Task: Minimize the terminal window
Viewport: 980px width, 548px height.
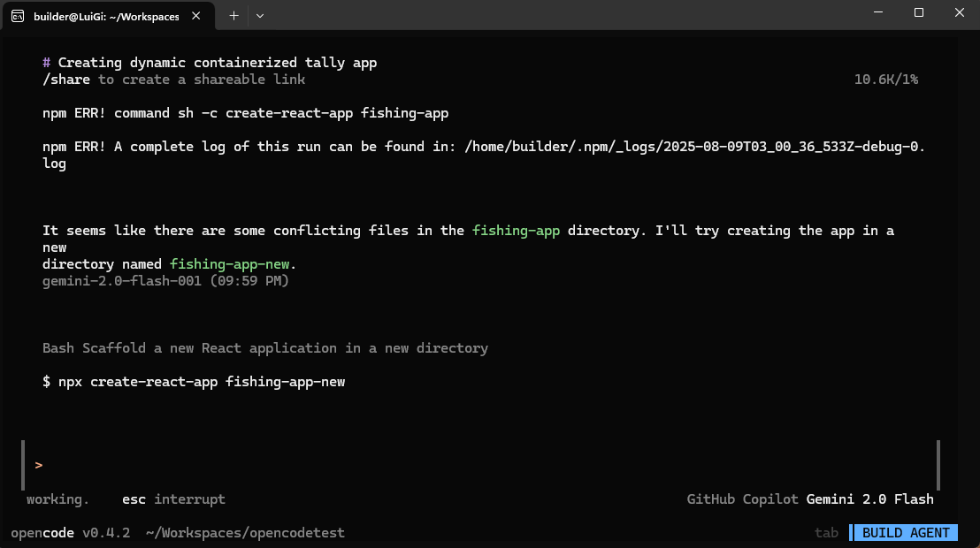Action: [878, 12]
